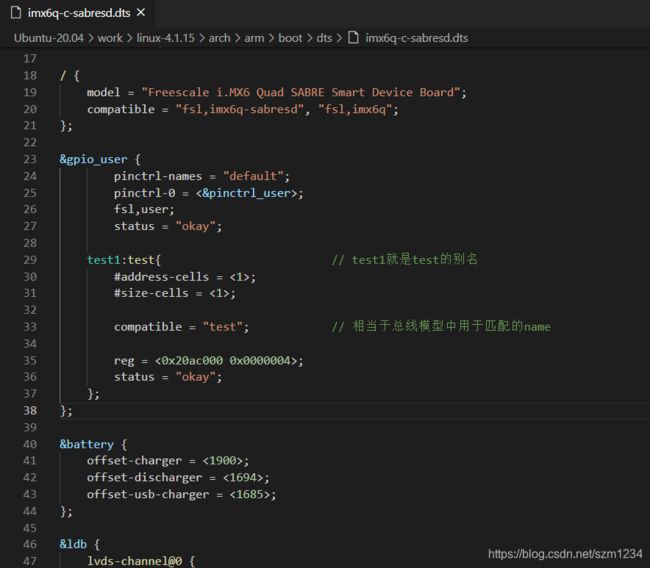Image resolution: width=650 pixels, height=568 pixels.
Task: Click the &ldb node reference
Action: [73, 544]
